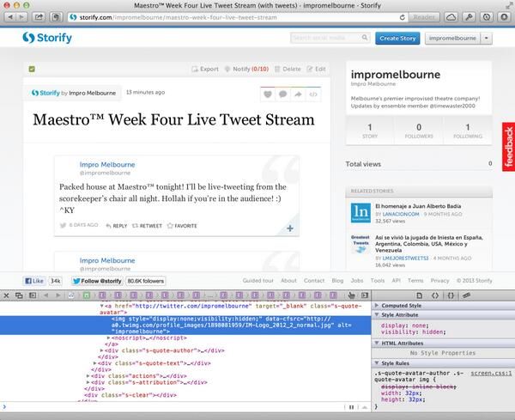Click Edit in story toolbar

click(316, 69)
